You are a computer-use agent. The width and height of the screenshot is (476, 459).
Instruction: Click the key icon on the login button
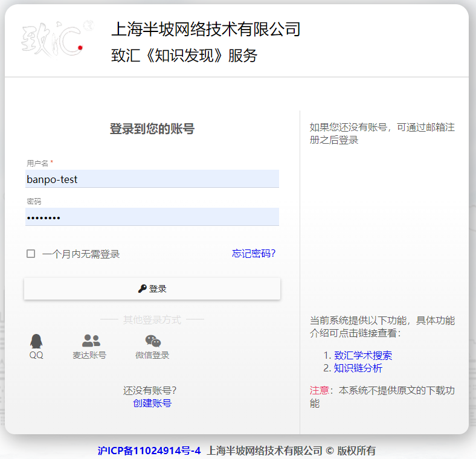pyautogui.click(x=142, y=289)
